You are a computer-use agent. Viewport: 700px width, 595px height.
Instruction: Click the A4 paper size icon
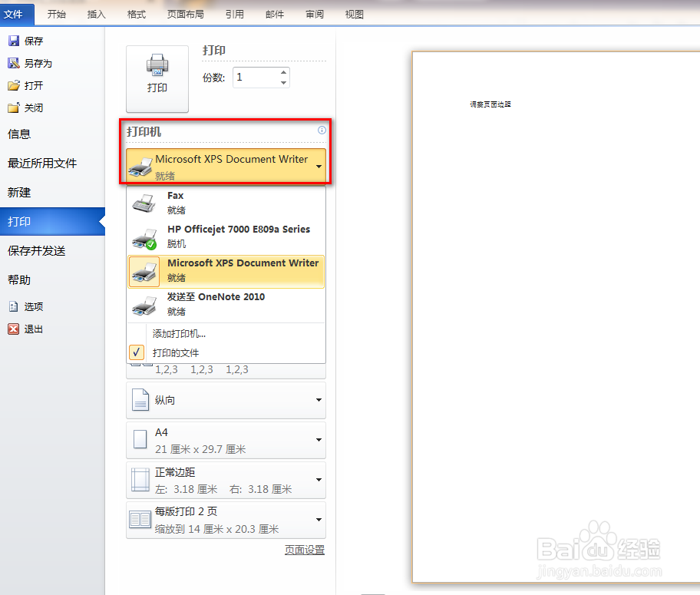tap(140, 440)
